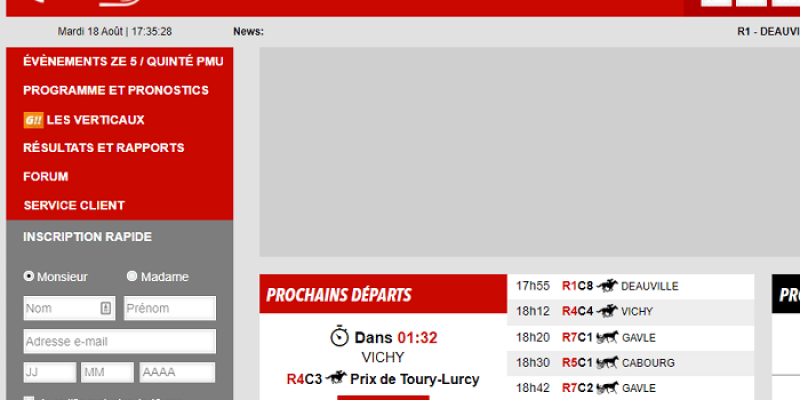Click CABOURG in the 18h30 row

pyautogui.click(x=648, y=363)
